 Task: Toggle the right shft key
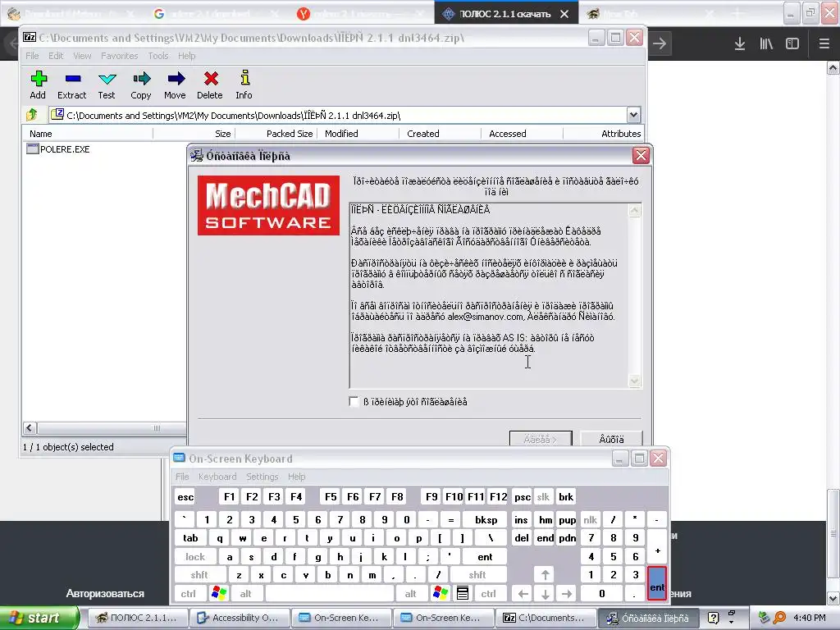tap(477, 575)
